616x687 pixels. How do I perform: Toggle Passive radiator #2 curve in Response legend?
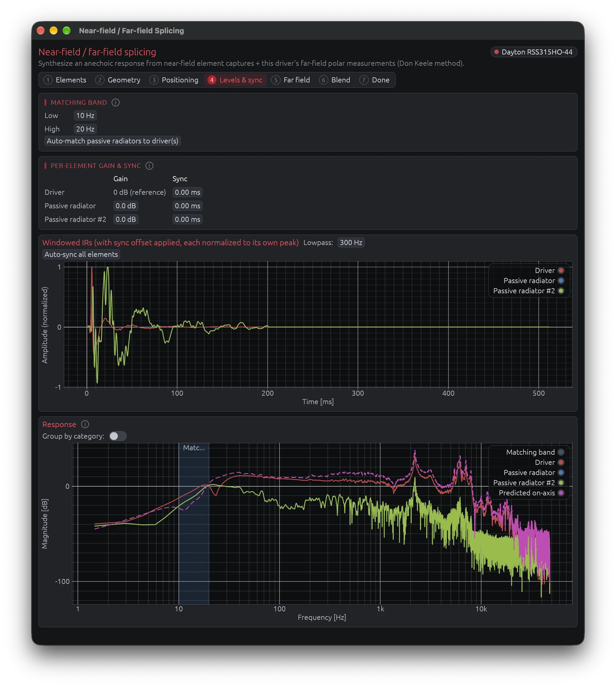pos(561,483)
